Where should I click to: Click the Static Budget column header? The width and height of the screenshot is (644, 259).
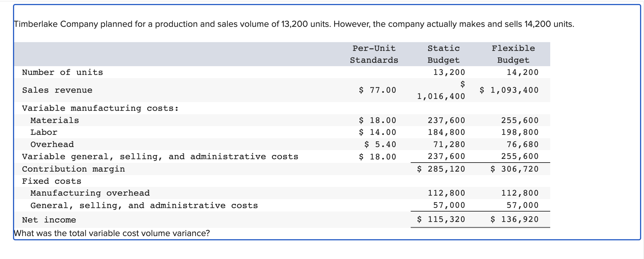click(x=443, y=54)
